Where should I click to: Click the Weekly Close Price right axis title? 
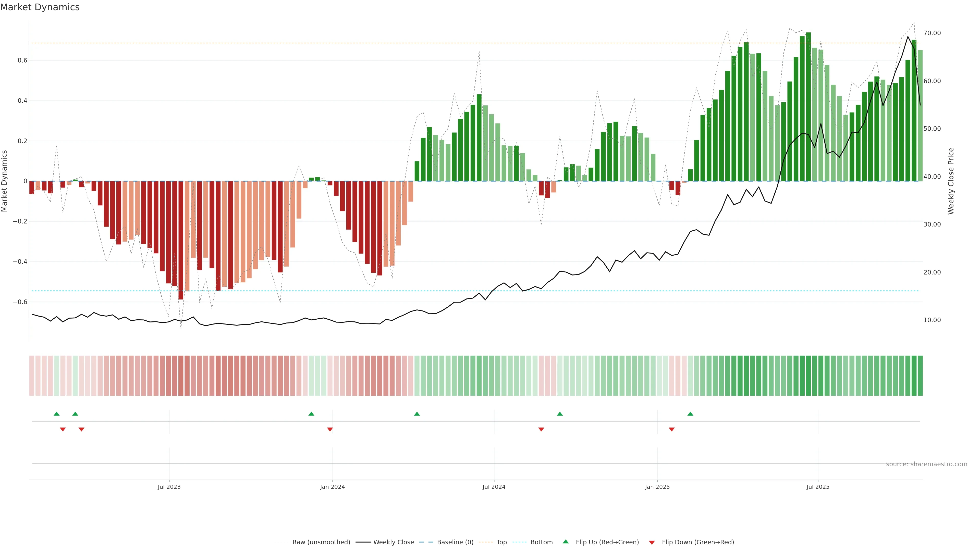pos(951,181)
